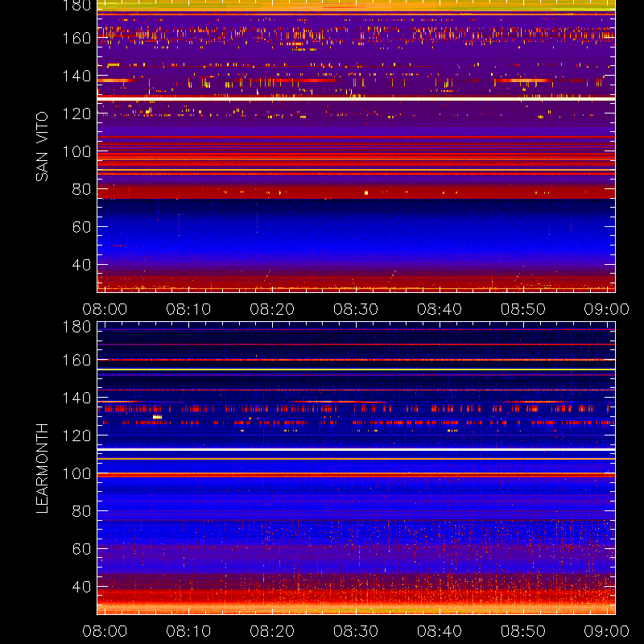Click 09:00 time label under San Vito plot
The image size is (644, 644).
607,309
